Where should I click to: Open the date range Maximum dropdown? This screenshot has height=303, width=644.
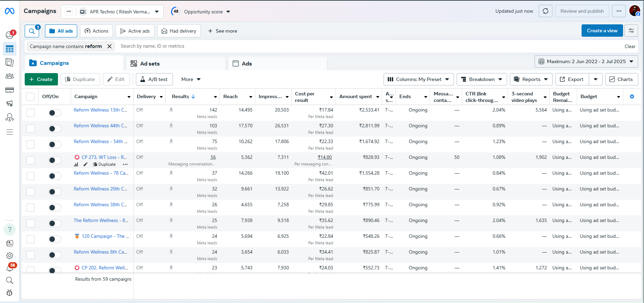point(586,61)
